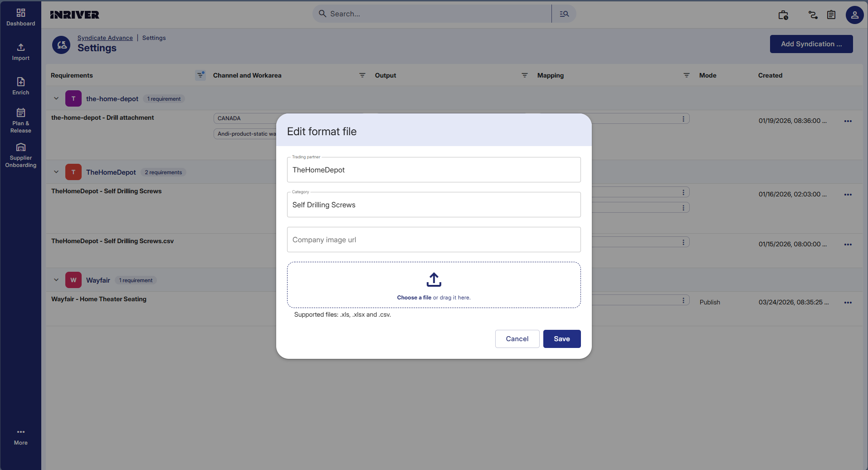The height and width of the screenshot is (470, 868).
Task: Open Supplier Onboarding
Action: point(21,155)
